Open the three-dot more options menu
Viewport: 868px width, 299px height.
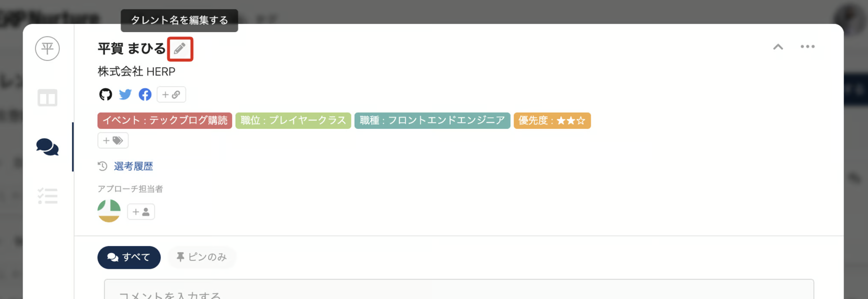point(808,47)
